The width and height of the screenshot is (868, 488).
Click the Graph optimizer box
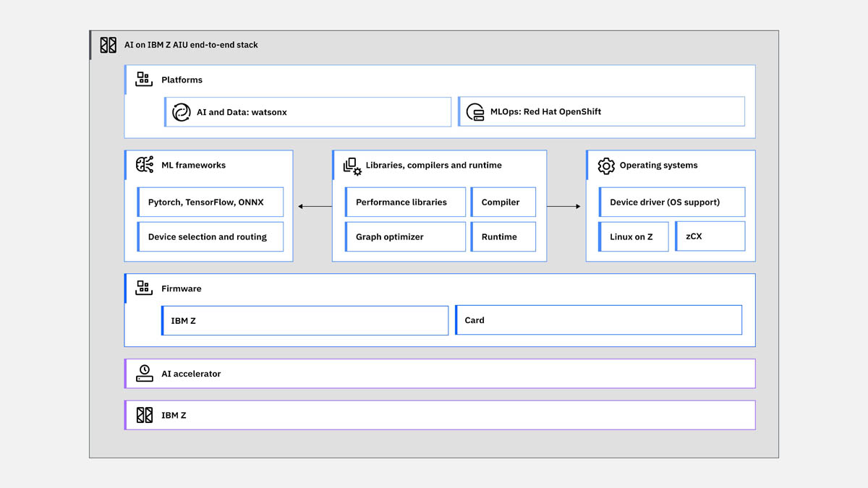(x=405, y=237)
